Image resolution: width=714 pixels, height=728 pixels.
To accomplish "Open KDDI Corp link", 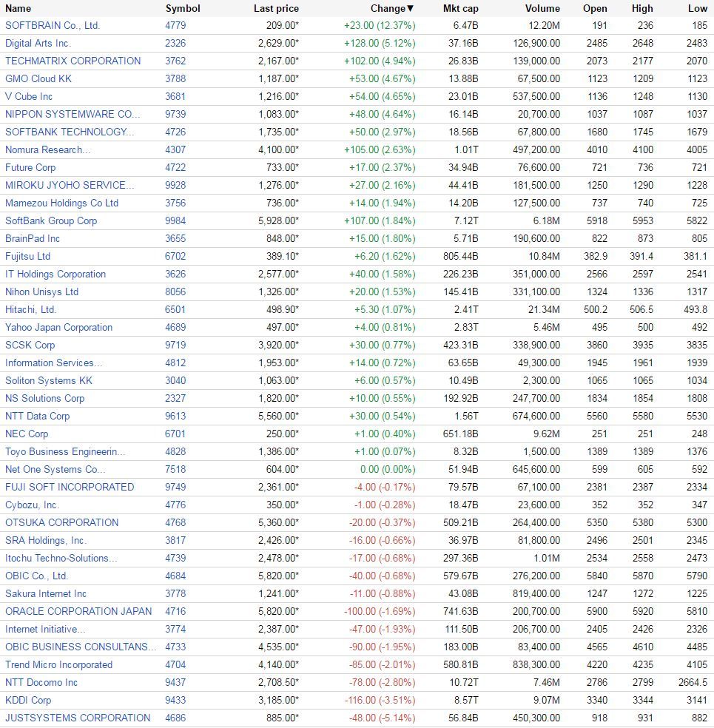I will (x=28, y=700).
